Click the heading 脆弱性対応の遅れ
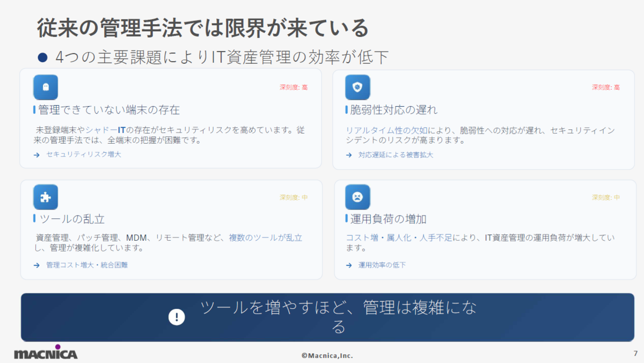Viewport: 644px width, 363px height. 394,110
